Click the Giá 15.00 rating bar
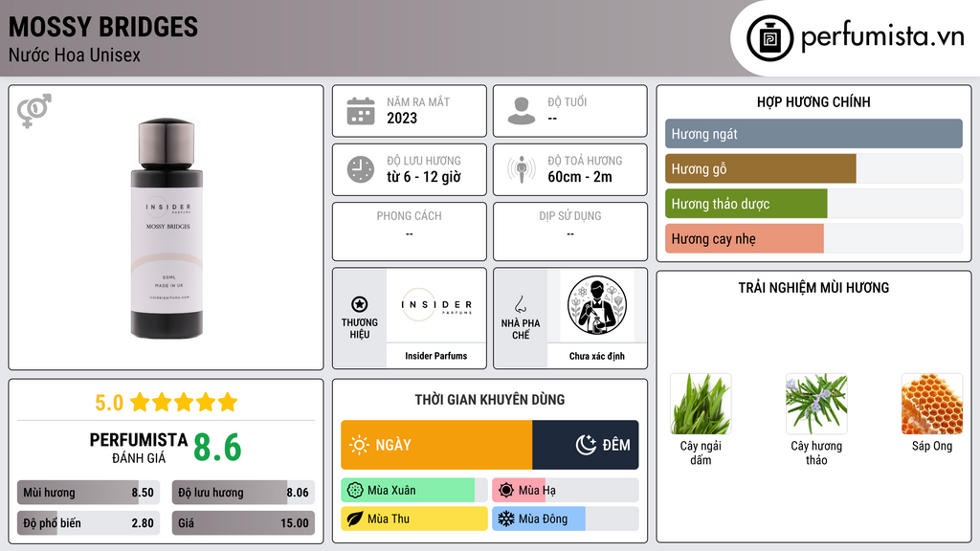The width and height of the screenshot is (980, 551). coord(243,523)
